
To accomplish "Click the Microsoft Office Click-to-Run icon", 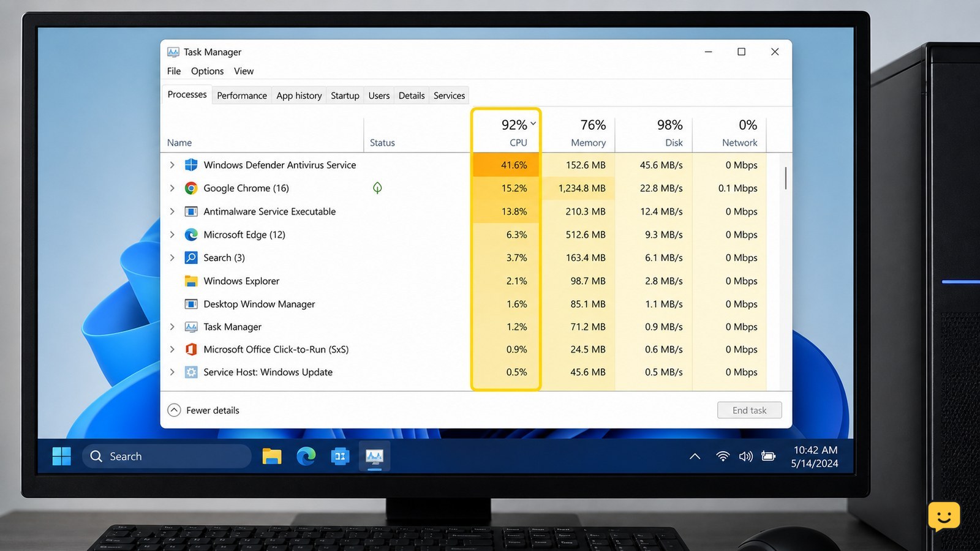I will click(x=191, y=350).
